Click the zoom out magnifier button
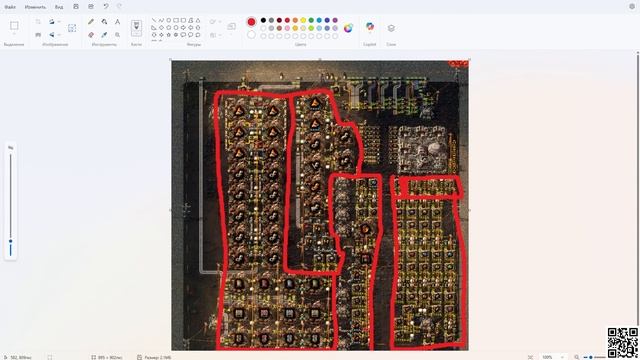This screenshot has width=640, height=360. click(x=576, y=357)
